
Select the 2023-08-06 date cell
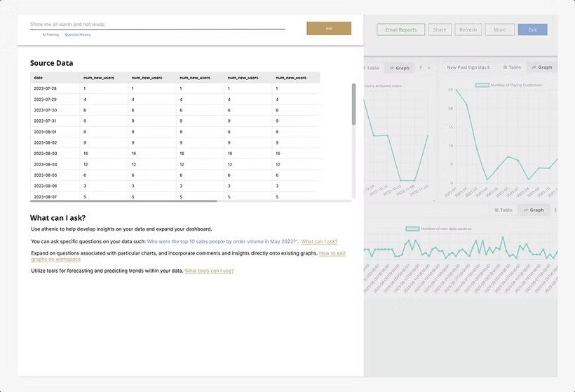pyautogui.click(x=55, y=186)
